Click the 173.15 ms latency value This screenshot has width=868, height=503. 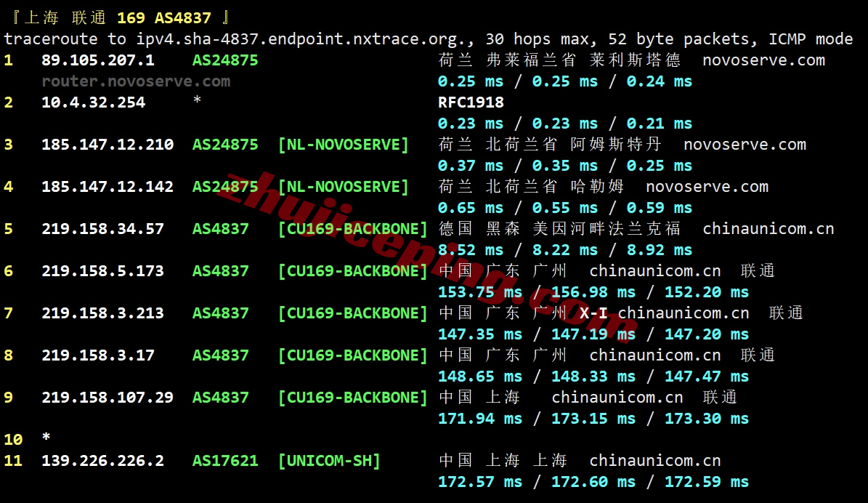593,418
